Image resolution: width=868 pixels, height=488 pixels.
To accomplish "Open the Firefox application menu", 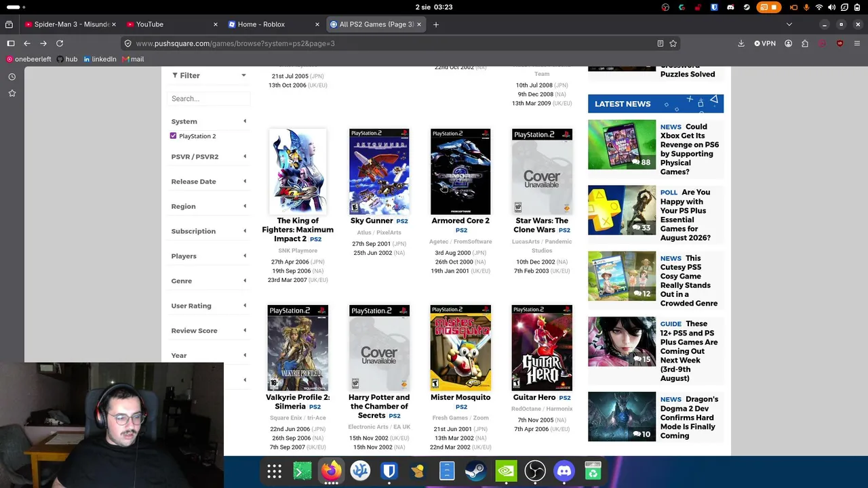I will (x=857, y=43).
